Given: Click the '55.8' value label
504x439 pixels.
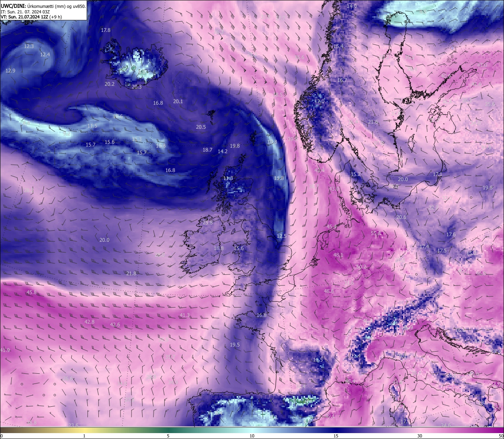Looking at the screenshot, I should (376, 233).
